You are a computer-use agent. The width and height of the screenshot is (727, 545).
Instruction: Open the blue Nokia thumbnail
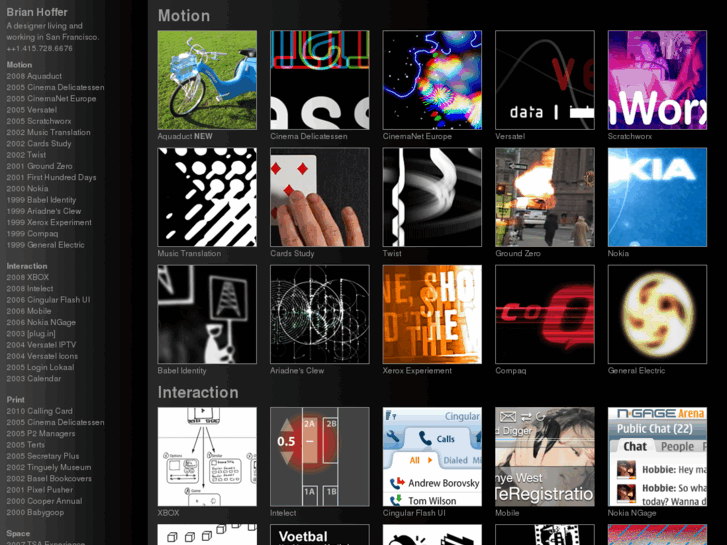point(657,197)
